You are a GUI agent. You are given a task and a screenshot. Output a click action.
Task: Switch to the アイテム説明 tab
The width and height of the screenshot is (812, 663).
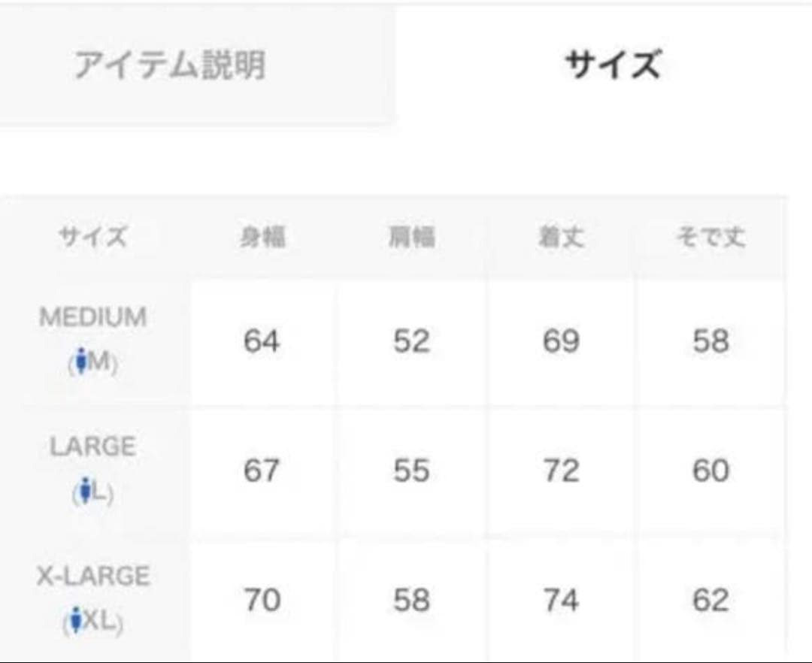(x=170, y=65)
